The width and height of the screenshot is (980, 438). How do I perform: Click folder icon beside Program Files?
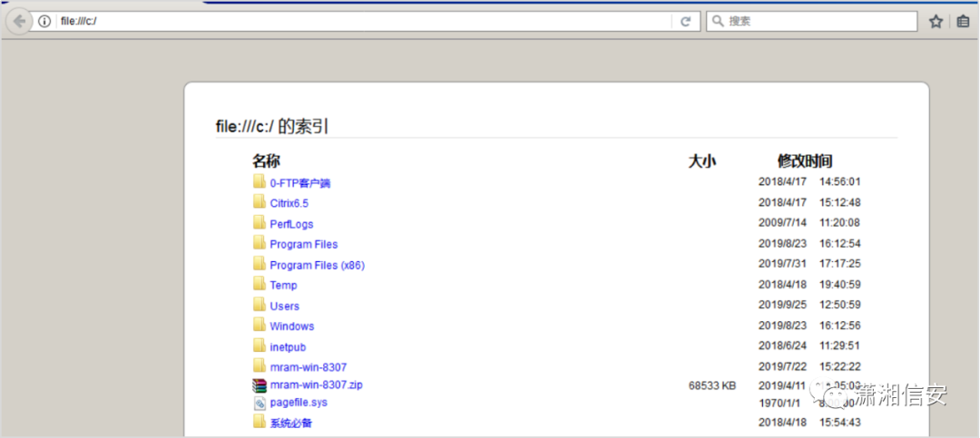[260, 243]
